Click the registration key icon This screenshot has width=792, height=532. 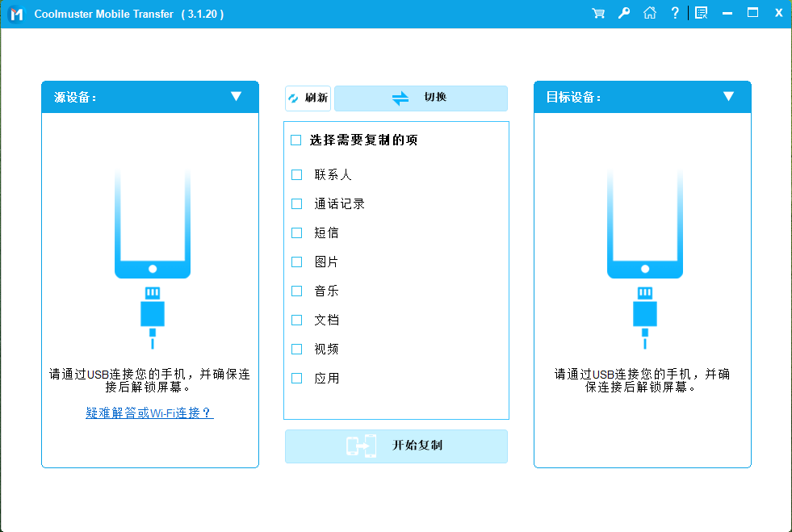623,13
